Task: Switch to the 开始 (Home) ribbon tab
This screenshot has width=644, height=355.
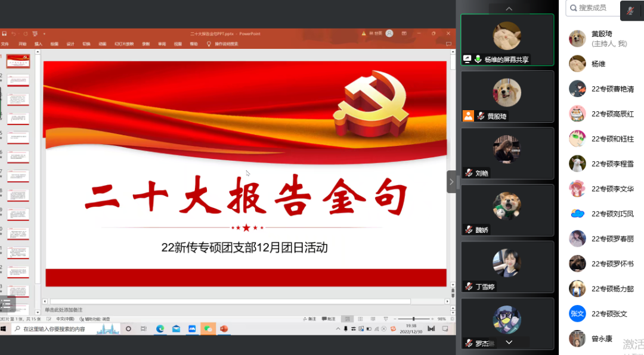Action: tap(22, 44)
